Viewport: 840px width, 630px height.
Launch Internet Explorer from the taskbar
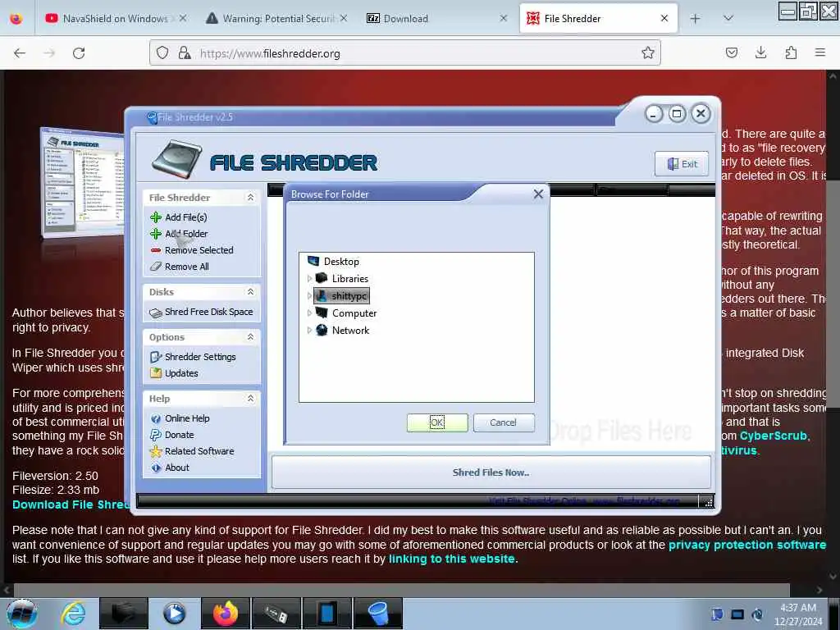pyautogui.click(x=73, y=614)
